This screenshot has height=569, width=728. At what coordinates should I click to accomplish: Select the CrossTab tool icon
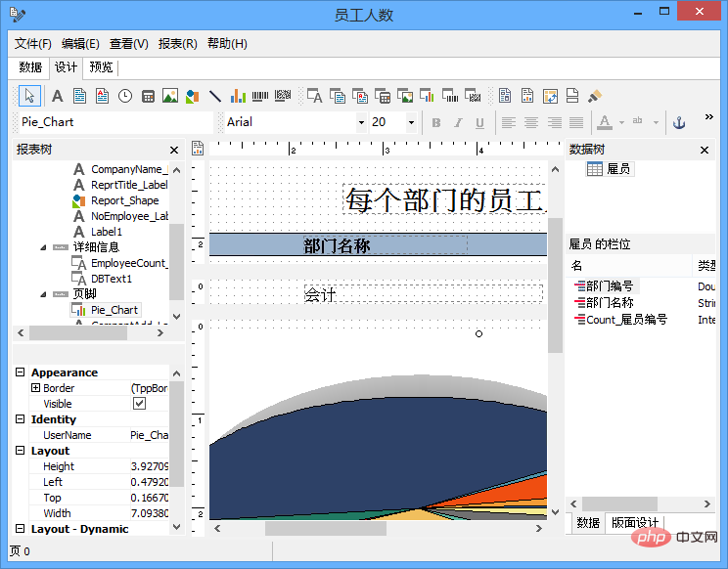(550, 96)
